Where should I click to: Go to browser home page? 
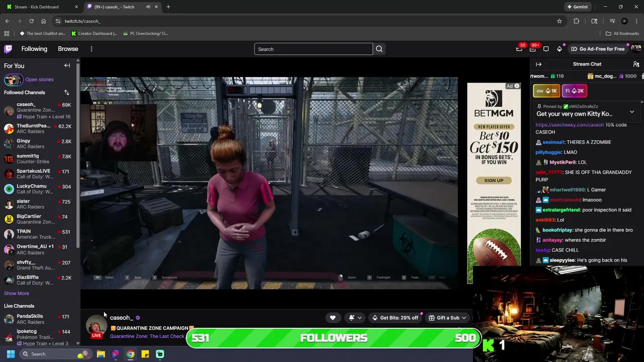point(44,21)
